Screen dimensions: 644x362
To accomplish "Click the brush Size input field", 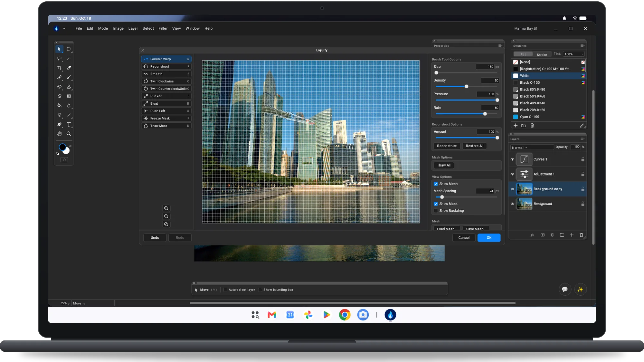I will [x=485, y=67].
